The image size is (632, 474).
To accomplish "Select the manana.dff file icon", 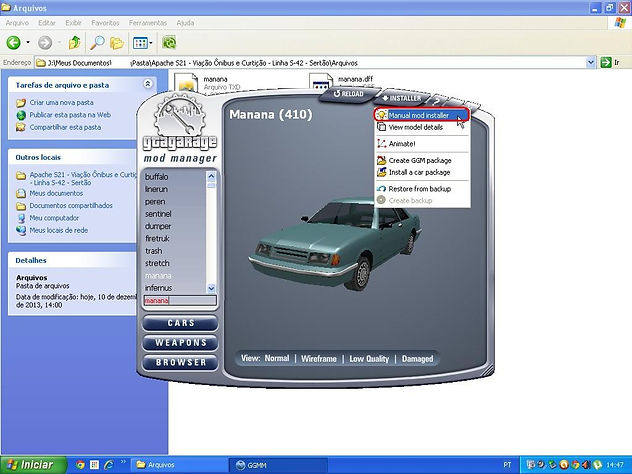I will (321, 82).
